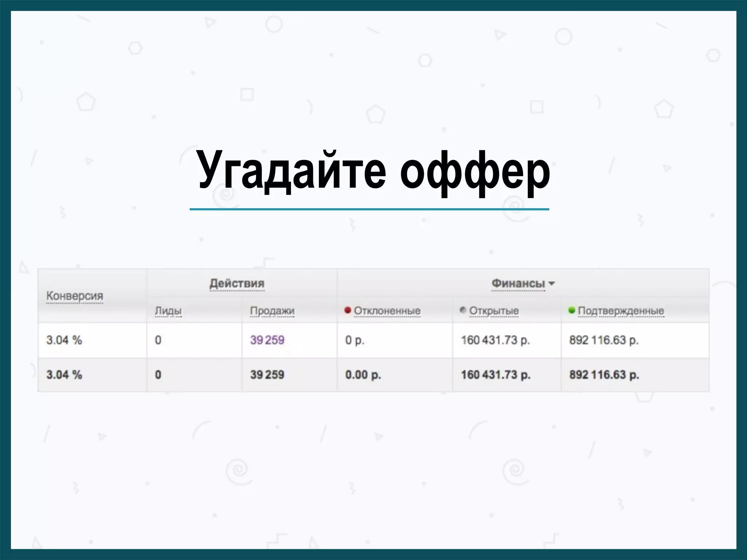
Task: Click the bold 39 259 total cell
Action: (267, 375)
